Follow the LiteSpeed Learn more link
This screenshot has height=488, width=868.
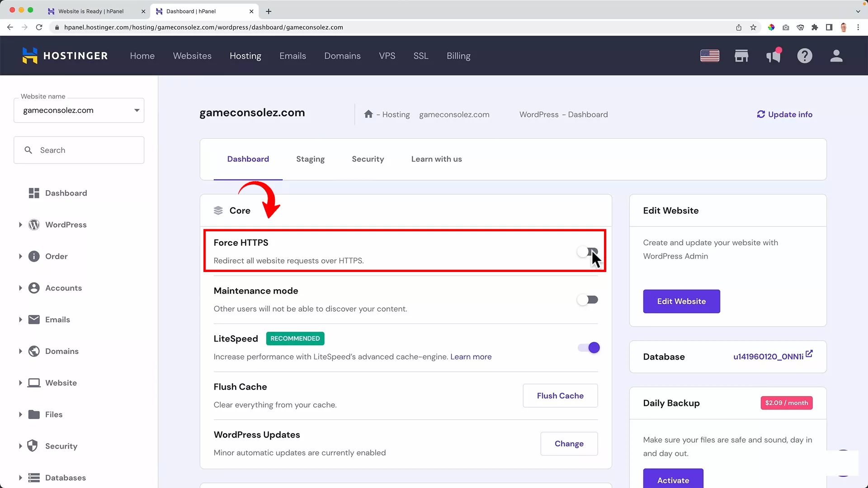pos(471,357)
